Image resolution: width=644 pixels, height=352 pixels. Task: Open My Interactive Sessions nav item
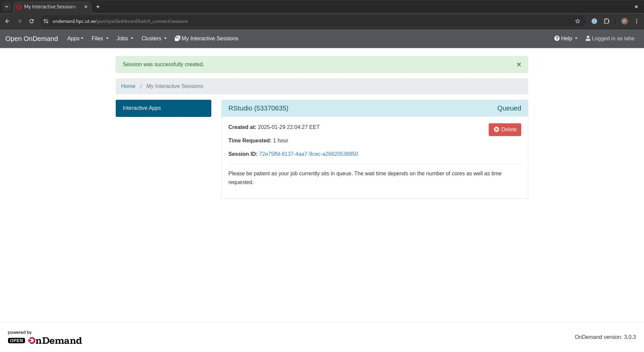tap(206, 39)
